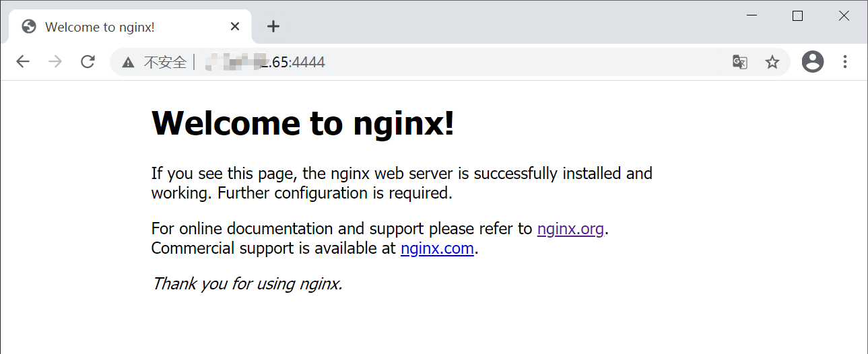Go back with the back arrow

coord(23,62)
